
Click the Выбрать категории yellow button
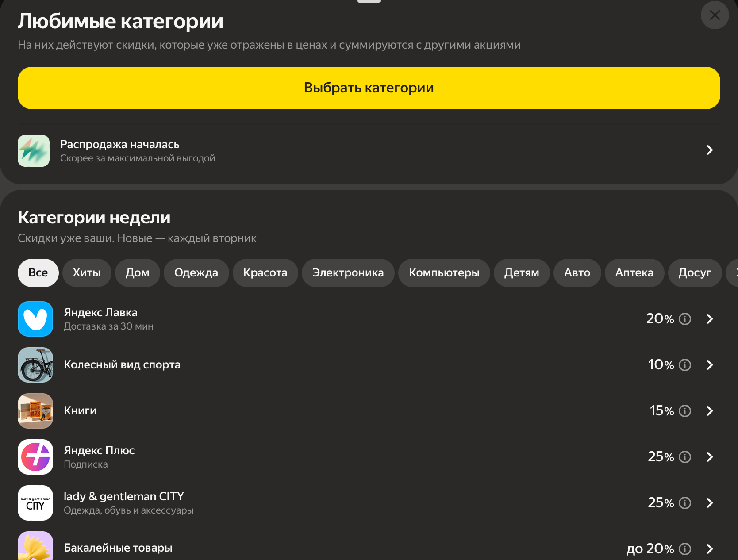tap(369, 88)
